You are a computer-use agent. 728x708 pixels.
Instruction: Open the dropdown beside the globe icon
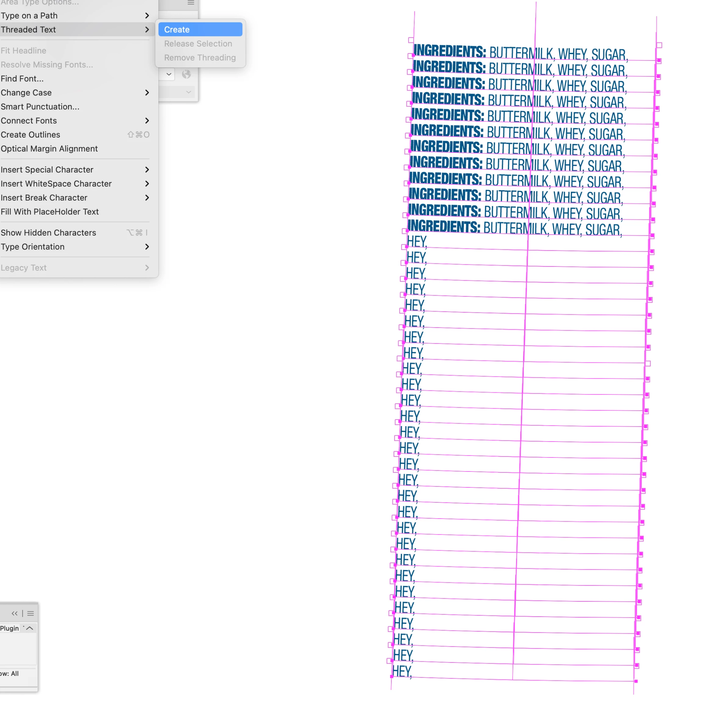click(x=169, y=74)
